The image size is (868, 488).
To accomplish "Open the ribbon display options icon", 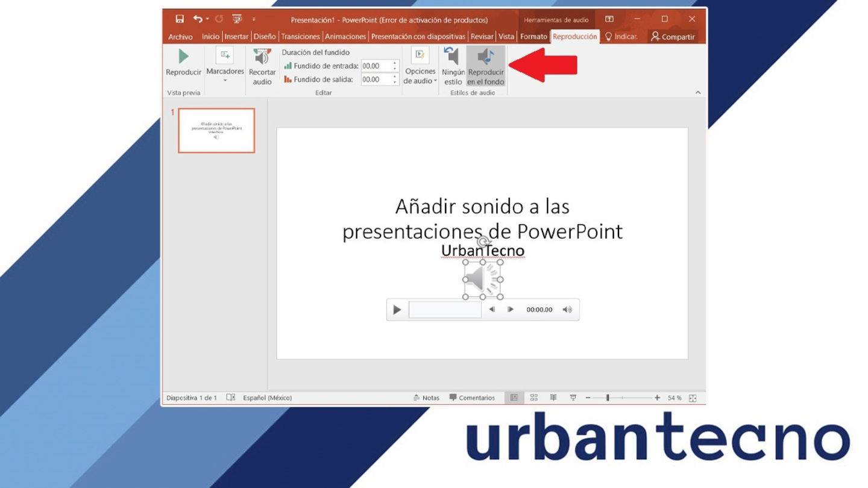I will (x=609, y=19).
